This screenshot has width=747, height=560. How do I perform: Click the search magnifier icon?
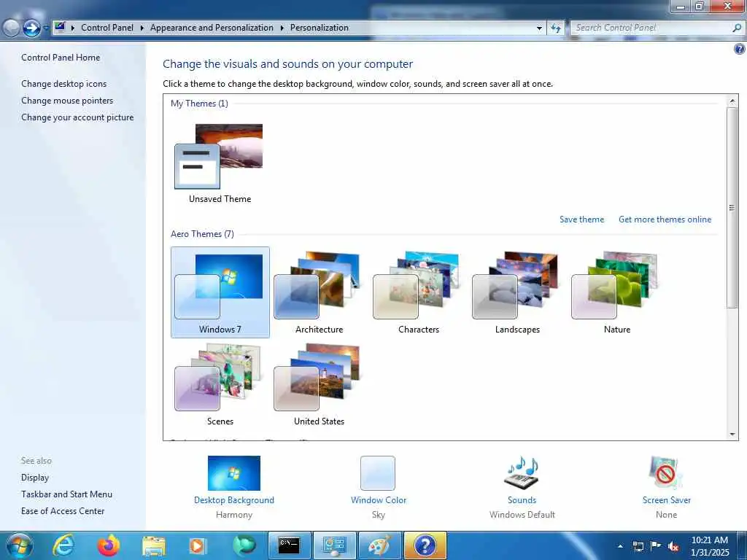coord(737,28)
